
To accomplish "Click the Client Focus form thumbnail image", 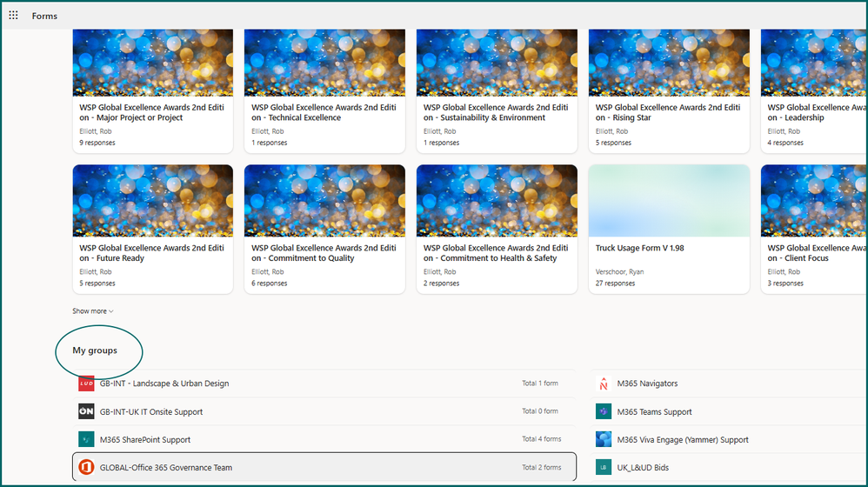I will 814,201.
